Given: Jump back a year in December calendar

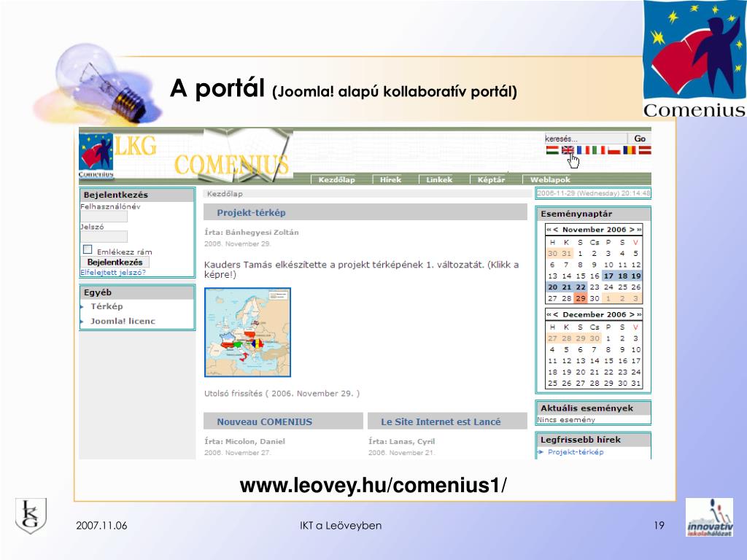Looking at the screenshot, I should (x=549, y=315).
